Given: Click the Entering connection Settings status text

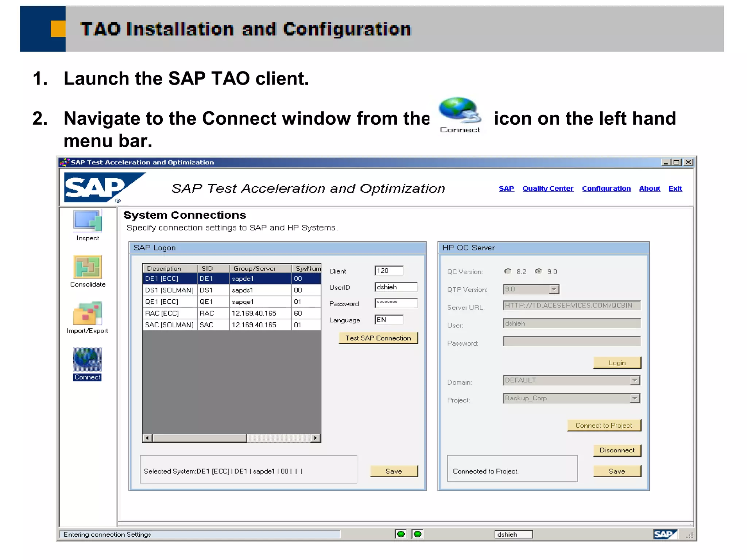Looking at the screenshot, I should click(107, 534).
